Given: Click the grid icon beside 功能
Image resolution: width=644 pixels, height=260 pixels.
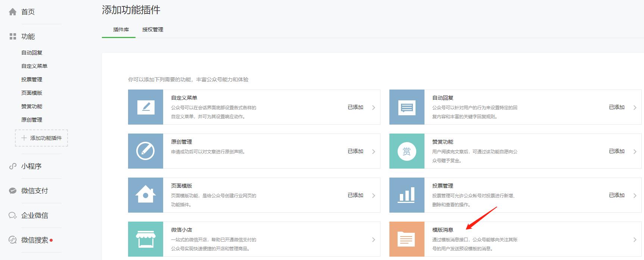Looking at the screenshot, I should coord(13,36).
